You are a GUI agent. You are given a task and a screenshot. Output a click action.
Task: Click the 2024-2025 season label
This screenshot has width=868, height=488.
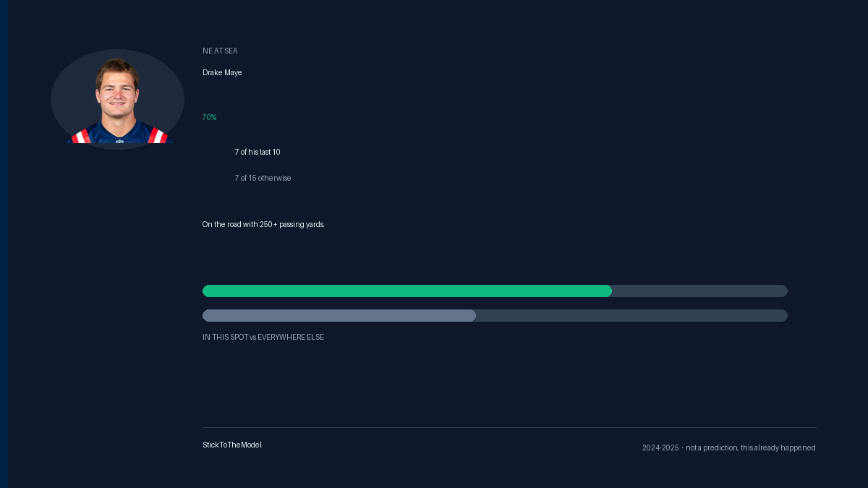[660, 448]
